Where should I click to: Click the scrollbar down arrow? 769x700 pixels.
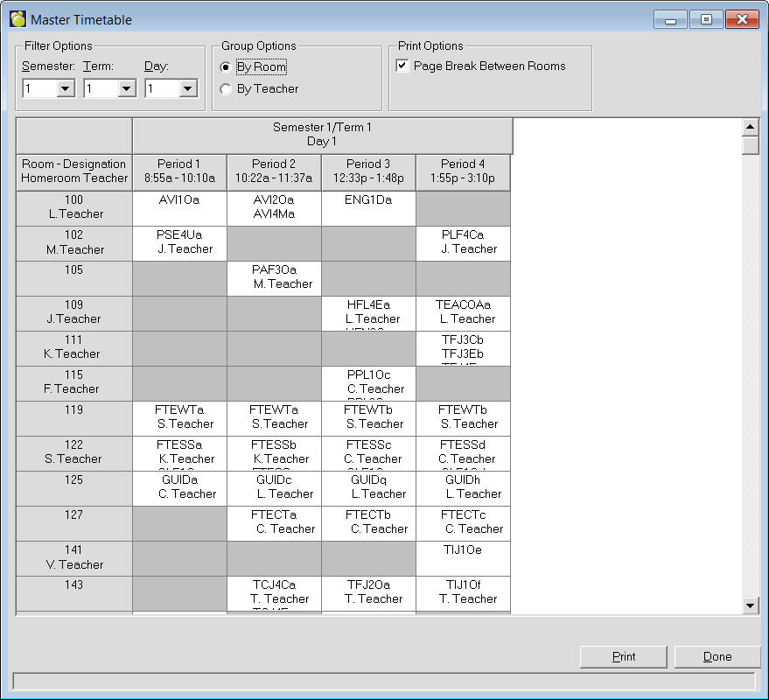[750, 605]
